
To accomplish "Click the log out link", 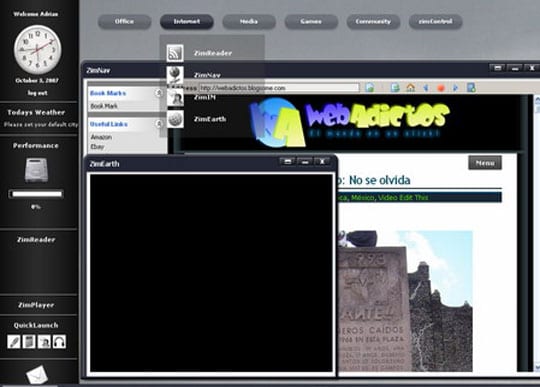I will tap(38, 93).
